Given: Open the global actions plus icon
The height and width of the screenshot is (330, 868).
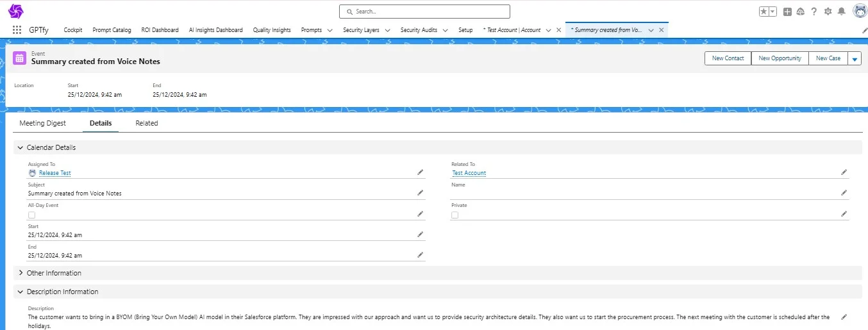Looking at the screenshot, I should pos(788,12).
